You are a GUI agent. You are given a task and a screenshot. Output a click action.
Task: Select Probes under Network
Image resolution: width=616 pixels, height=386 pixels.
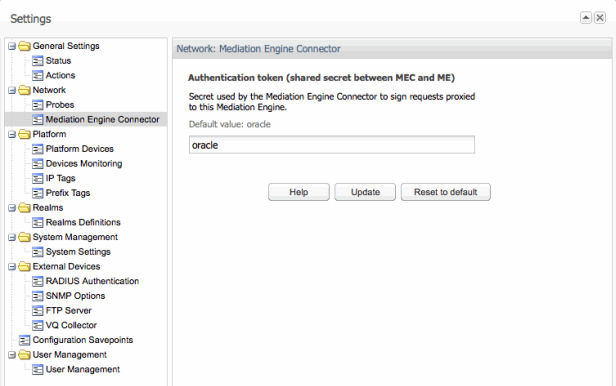tap(60, 105)
